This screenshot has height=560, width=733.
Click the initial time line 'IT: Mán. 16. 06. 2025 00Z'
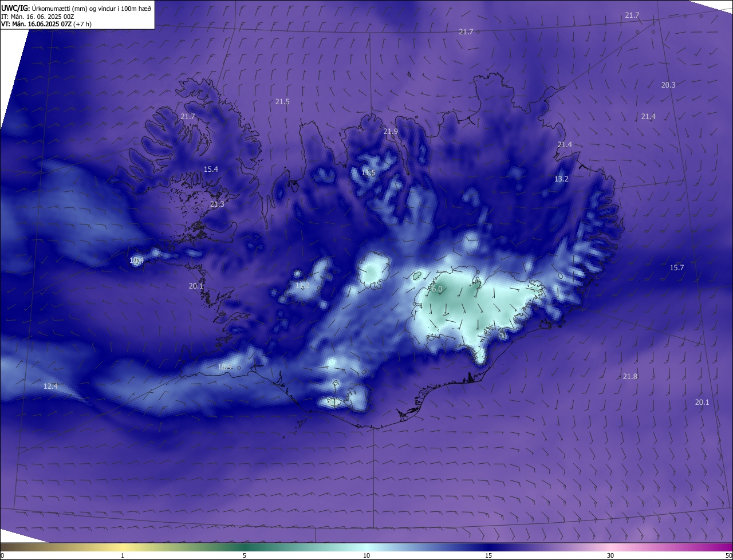37,17
